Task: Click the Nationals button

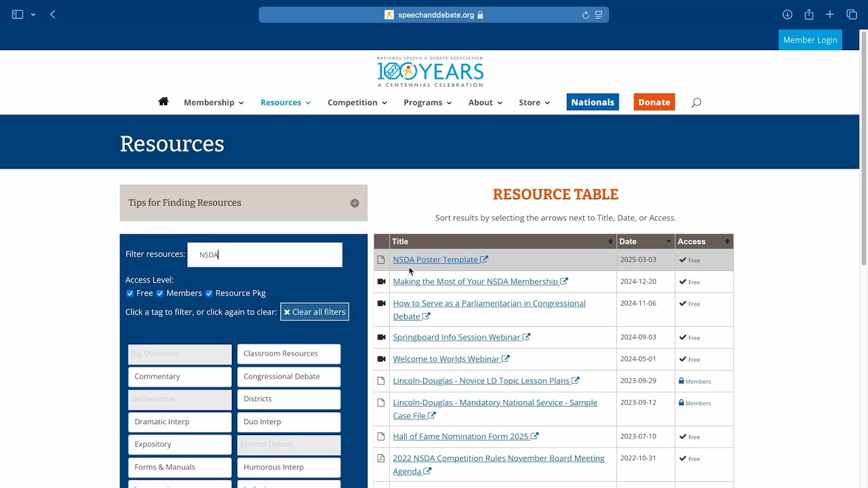Action: [x=593, y=102]
